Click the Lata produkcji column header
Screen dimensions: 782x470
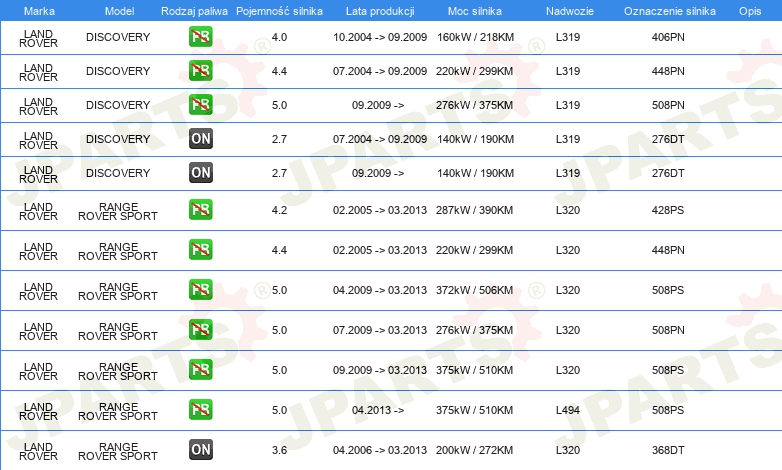pyautogui.click(x=380, y=11)
